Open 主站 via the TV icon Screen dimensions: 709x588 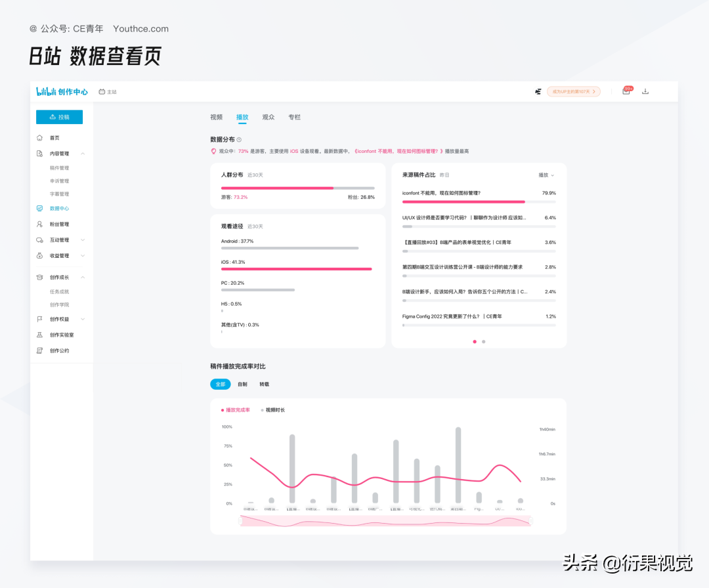(x=107, y=92)
